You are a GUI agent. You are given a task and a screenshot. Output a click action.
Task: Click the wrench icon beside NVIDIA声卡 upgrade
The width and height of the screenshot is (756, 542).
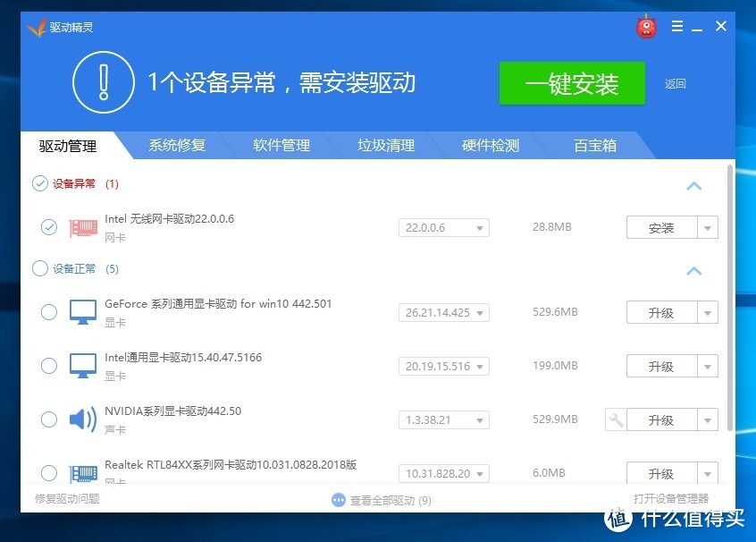615,419
